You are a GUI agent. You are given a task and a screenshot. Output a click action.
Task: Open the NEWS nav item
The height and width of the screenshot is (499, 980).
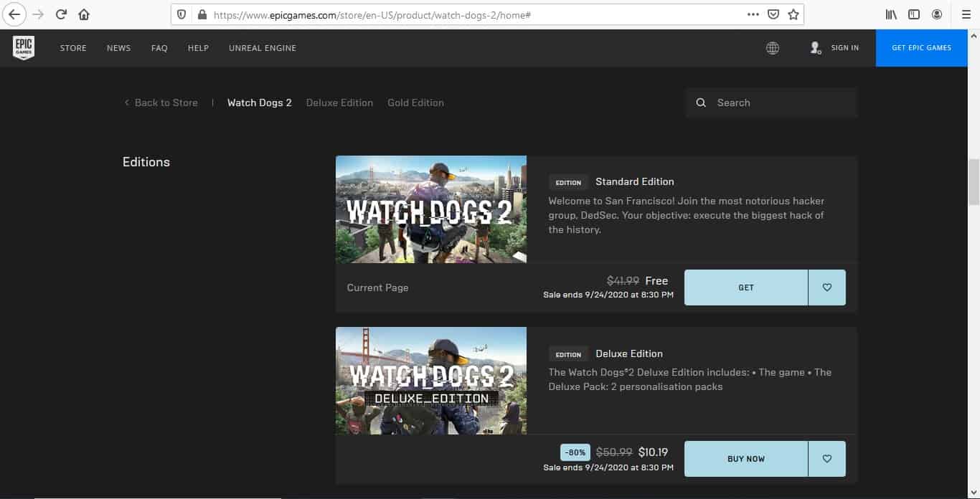118,48
